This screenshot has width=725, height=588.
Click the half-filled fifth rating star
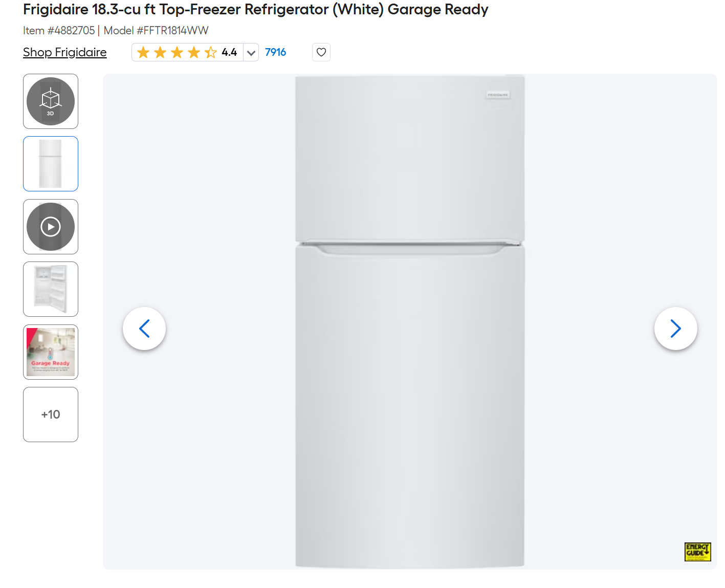coord(211,52)
